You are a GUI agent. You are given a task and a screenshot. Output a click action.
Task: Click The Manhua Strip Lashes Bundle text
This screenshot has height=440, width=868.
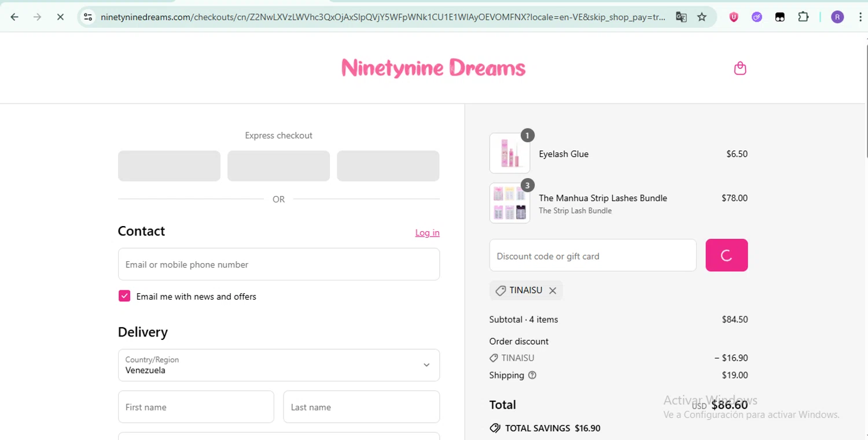pyautogui.click(x=603, y=198)
